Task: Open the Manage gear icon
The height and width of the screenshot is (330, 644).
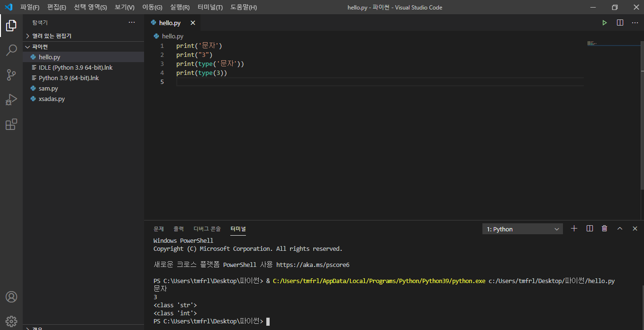Action: pos(11,321)
